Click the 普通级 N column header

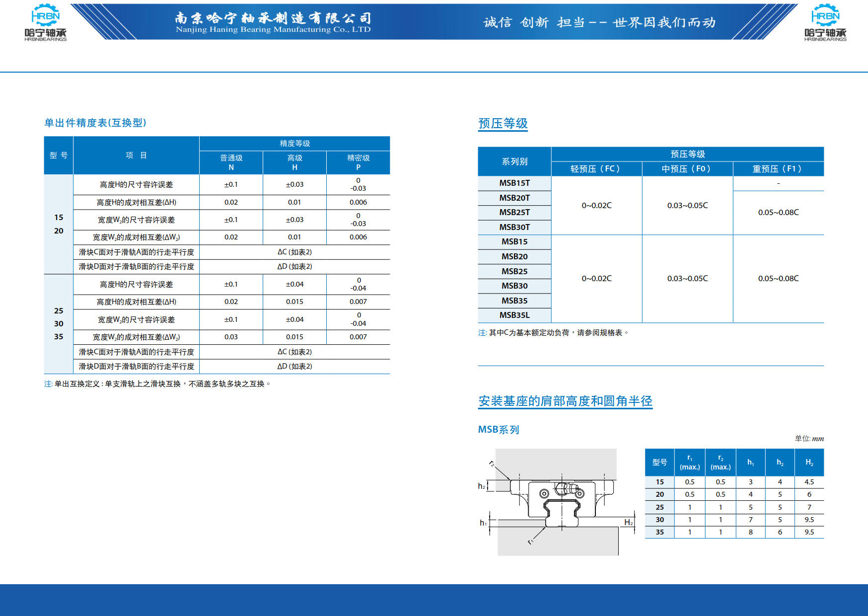click(x=231, y=162)
